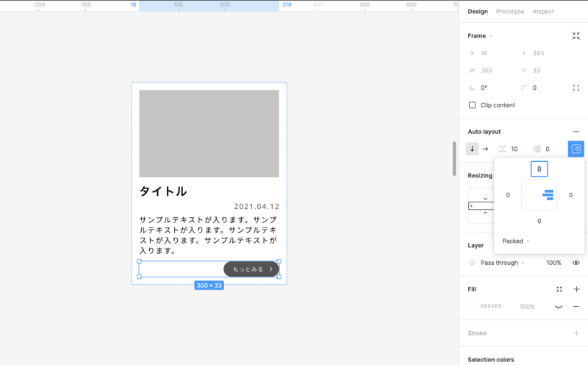The width and height of the screenshot is (588, 365).
Task: Click the top padding input field
Action: click(x=539, y=169)
